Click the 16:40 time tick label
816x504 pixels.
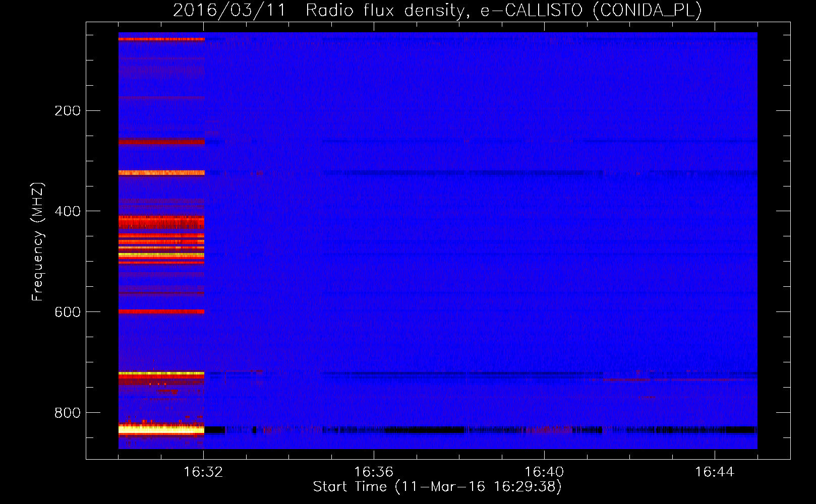coord(544,472)
